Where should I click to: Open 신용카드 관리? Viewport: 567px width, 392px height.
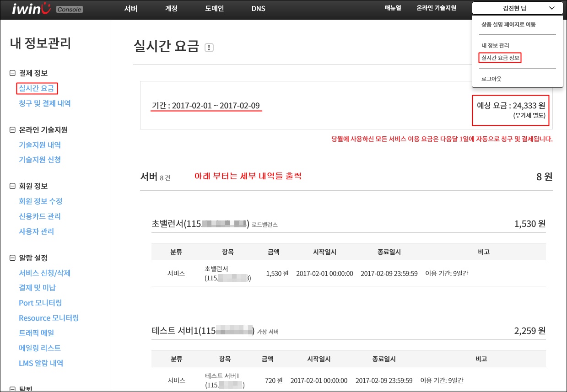coord(40,216)
